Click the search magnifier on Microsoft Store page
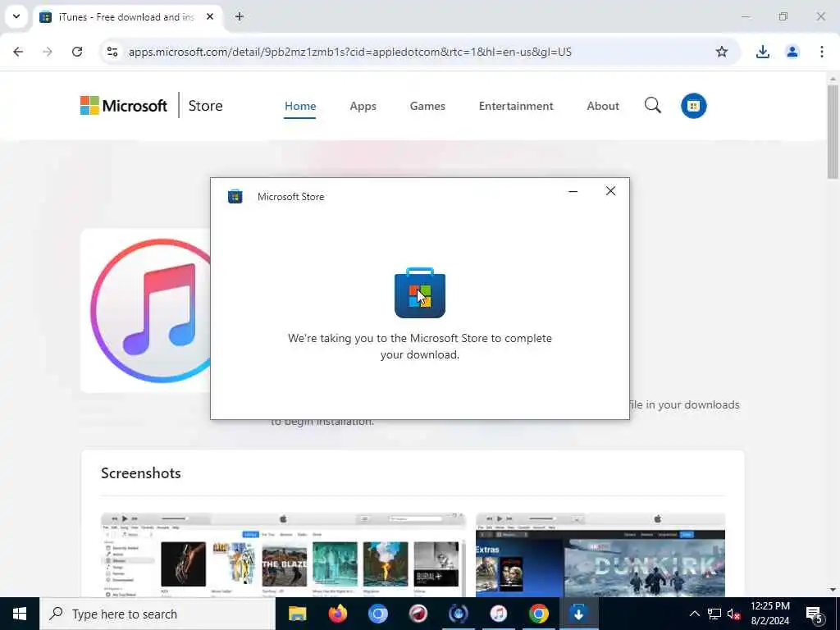Screen dimensions: 840x630 point(652,106)
